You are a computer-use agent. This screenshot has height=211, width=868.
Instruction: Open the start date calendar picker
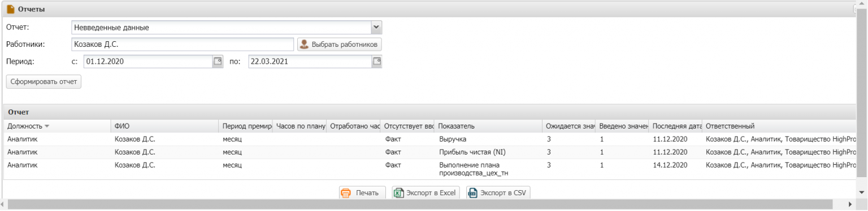click(x=218, y=61)
